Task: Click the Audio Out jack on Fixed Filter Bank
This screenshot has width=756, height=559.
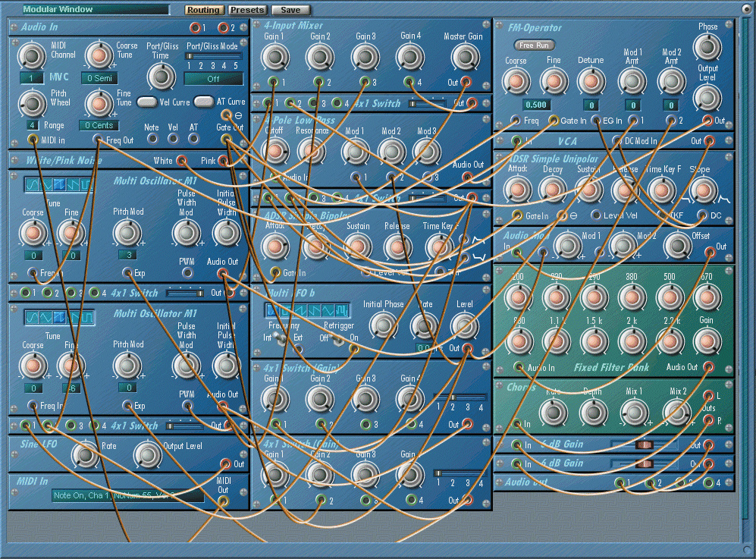Action: coord(708,366)
